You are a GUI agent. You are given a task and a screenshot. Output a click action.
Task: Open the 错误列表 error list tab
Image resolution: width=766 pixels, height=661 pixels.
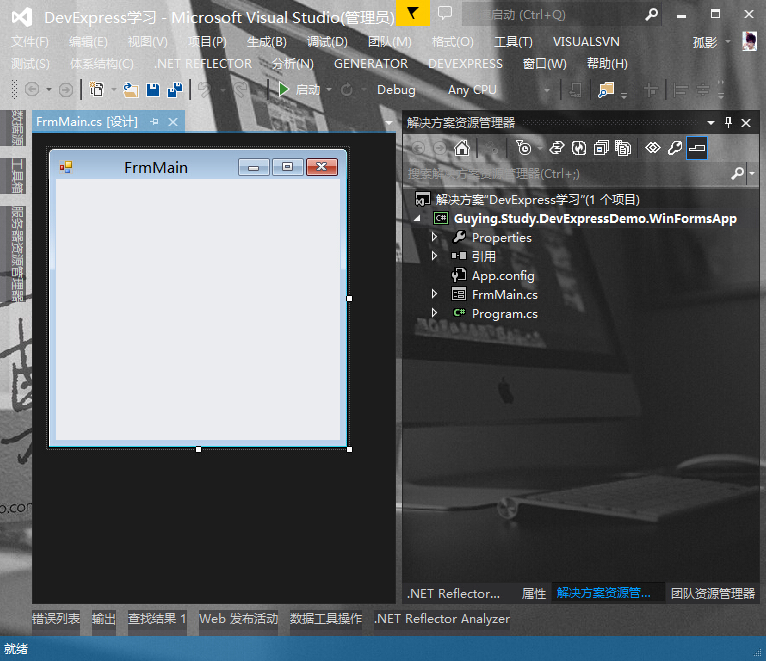56,619
